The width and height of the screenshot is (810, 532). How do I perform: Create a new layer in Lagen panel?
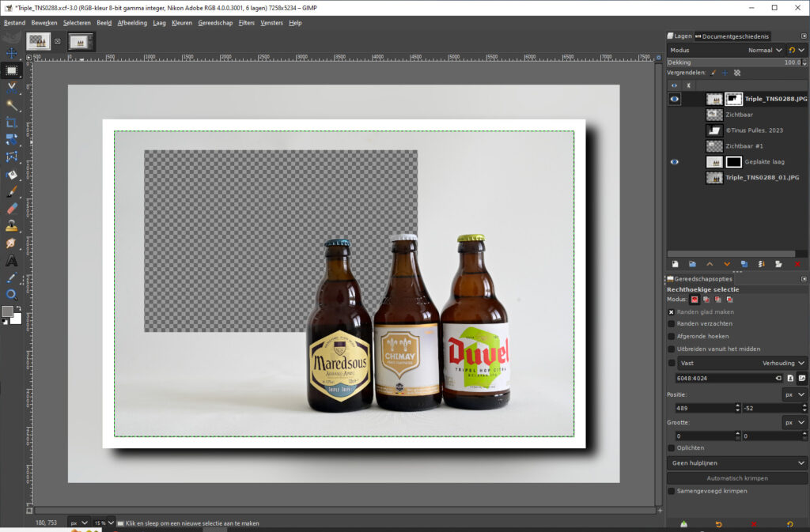[675, 264]
